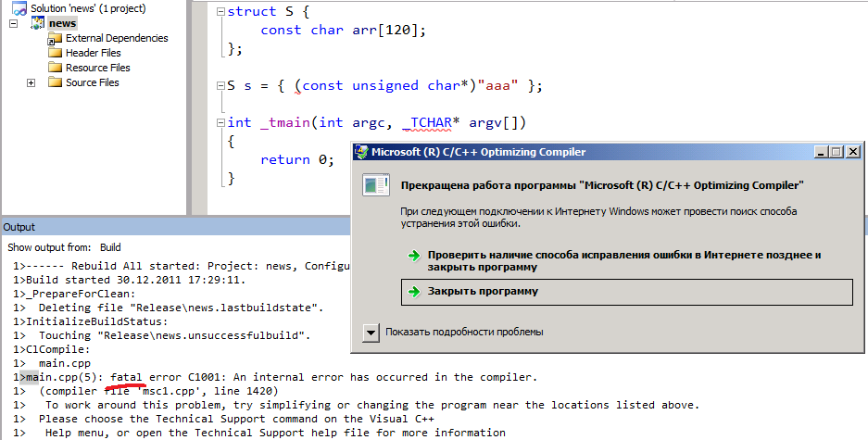The width and height of the screenshot is (868, 440).
Task: Click 'Rebuild All started' output line
Action: pyautogui.click(x=182, y=266)
